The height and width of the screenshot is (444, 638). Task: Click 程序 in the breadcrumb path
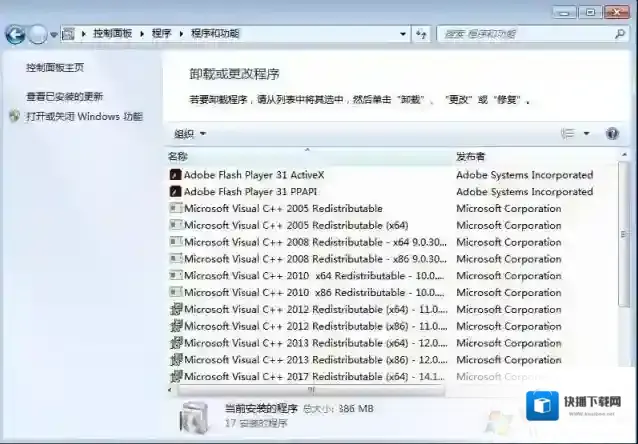[x=161, y=34]
